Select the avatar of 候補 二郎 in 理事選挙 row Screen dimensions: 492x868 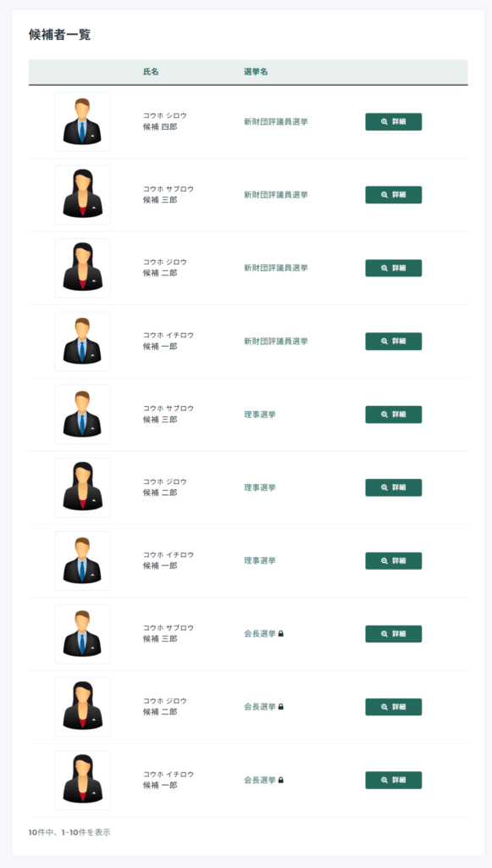tap(82, 487)
